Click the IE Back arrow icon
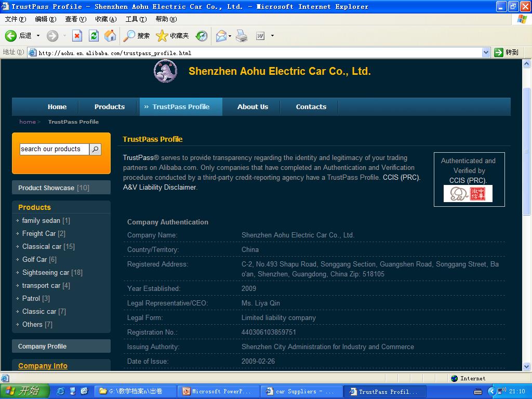532x399 pixels. [x=10, y=36]
